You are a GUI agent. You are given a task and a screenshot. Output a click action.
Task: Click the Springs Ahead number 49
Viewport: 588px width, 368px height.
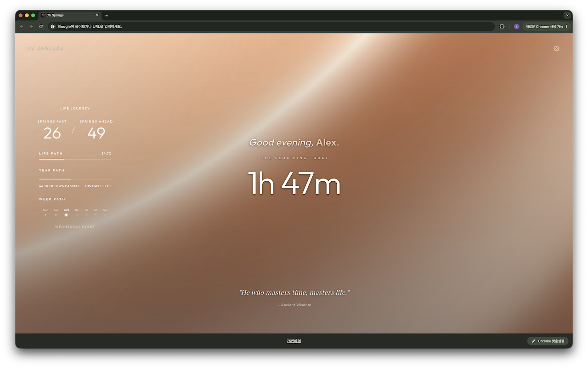pyautogui.click(x=96, y=133)
